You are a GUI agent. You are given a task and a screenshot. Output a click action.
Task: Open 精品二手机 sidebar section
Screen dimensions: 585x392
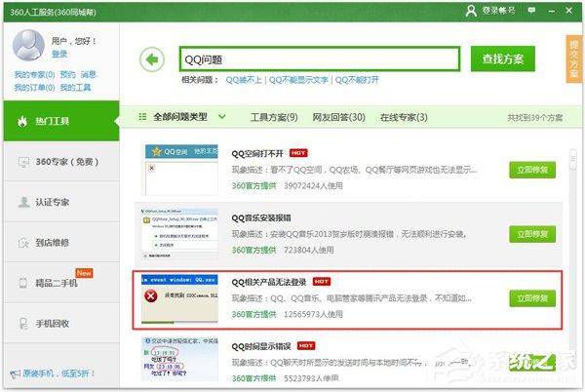tap(61, 283)
